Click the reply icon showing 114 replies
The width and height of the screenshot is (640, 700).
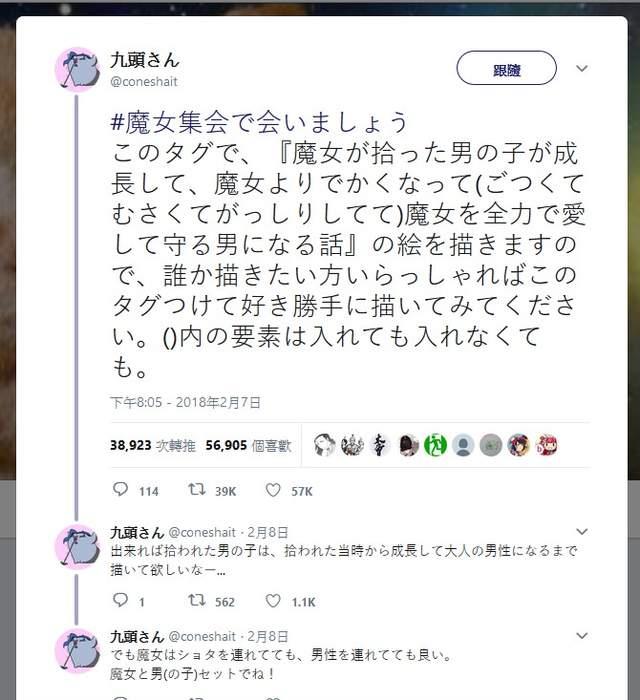121,490
